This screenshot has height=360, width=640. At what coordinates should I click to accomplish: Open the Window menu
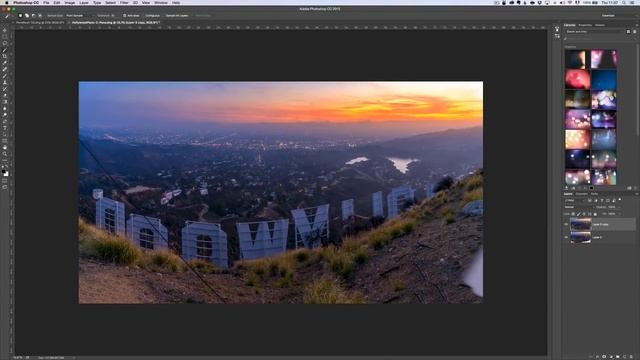coord(161,2)
